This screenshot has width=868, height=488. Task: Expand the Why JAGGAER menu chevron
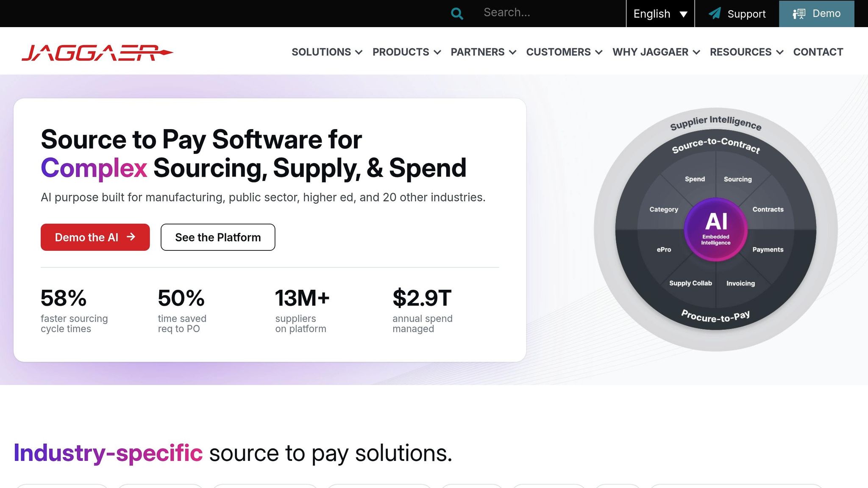pos(696,52)
